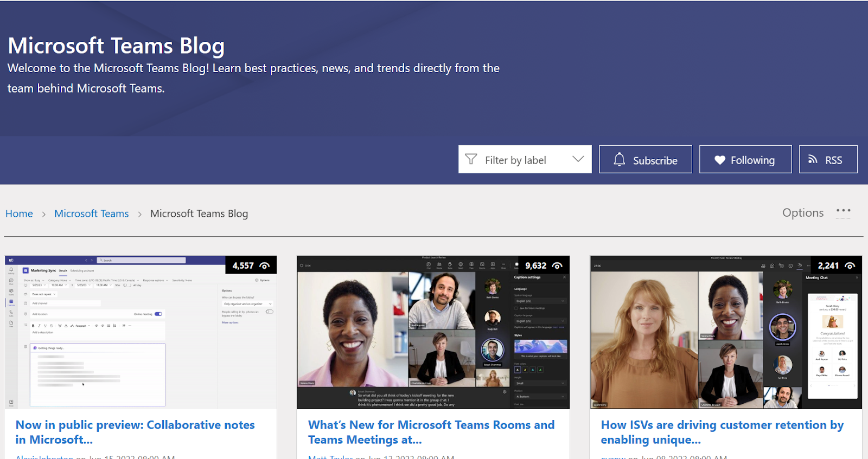Viewport: 868px width, 459px height.
Task: Read 'Now in public preview: Collaborative notes' article
Action: click(135, 432)
